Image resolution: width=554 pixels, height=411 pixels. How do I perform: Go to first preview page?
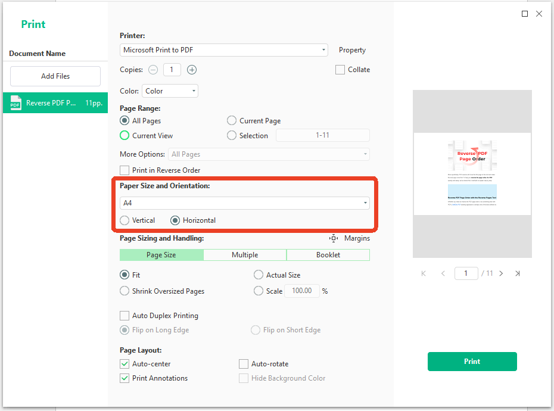[x=423, y=273]
